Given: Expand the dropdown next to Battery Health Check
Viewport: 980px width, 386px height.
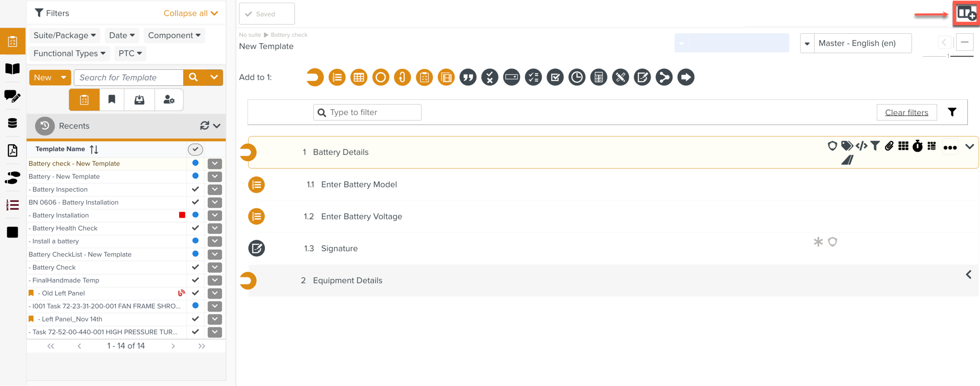Looking at the screenshot, I should pos(214,228).
